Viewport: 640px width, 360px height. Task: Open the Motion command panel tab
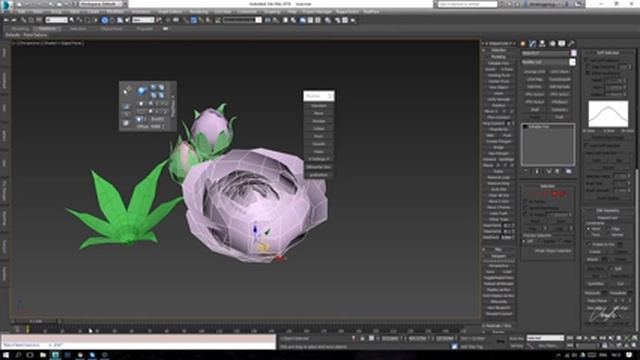coord(552,43)
